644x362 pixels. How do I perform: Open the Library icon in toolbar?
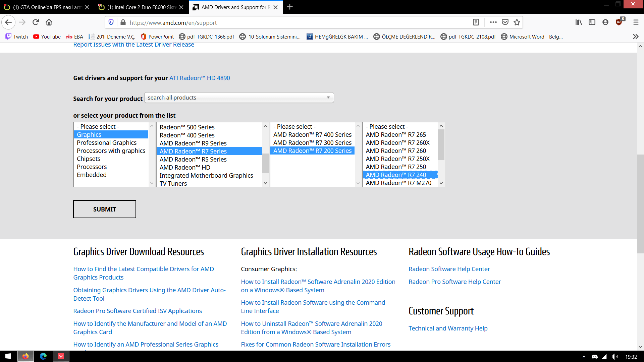click(579, 22)
